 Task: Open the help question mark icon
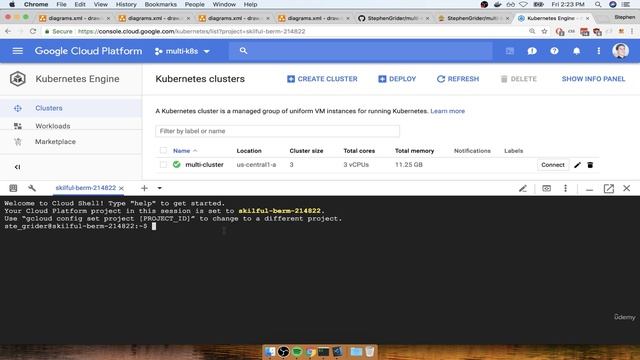point(554,51)
